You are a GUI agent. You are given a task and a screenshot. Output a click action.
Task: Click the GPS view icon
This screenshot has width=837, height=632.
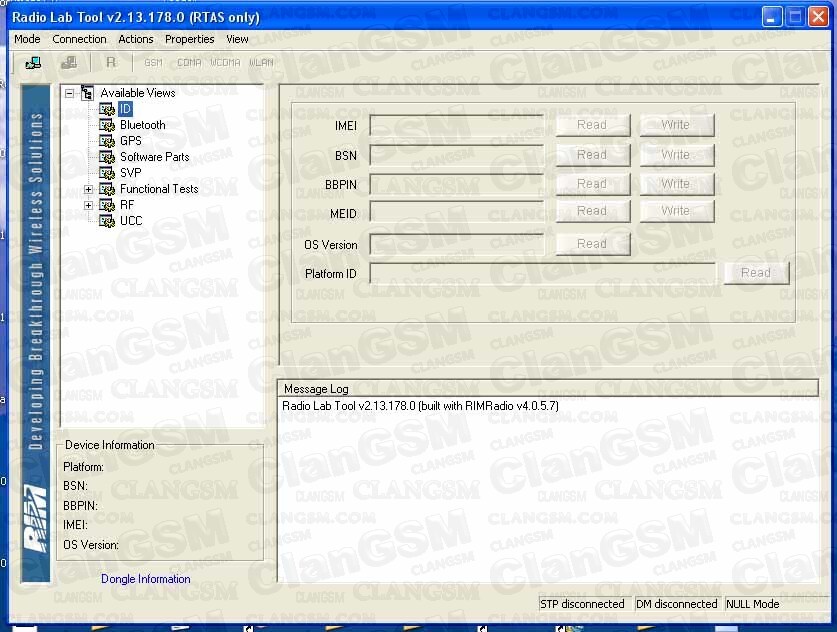click(x=107, y=141)
